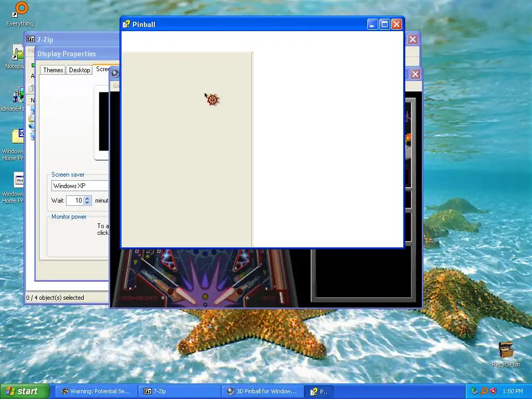This screenshot has height=399, width=532.
Task: Click the Wait minutes input field
Action: [74, 201]
